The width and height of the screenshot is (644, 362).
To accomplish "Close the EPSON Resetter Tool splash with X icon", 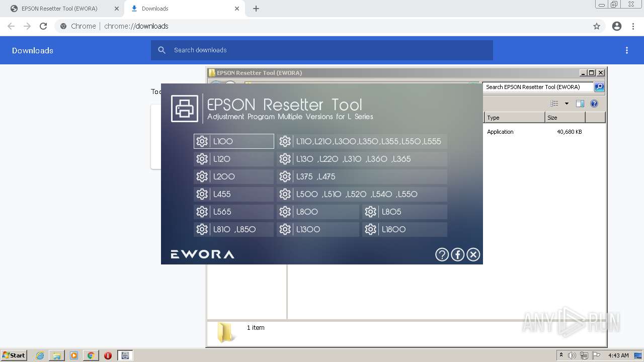I will pyautogui.click(x=473, y=254).
